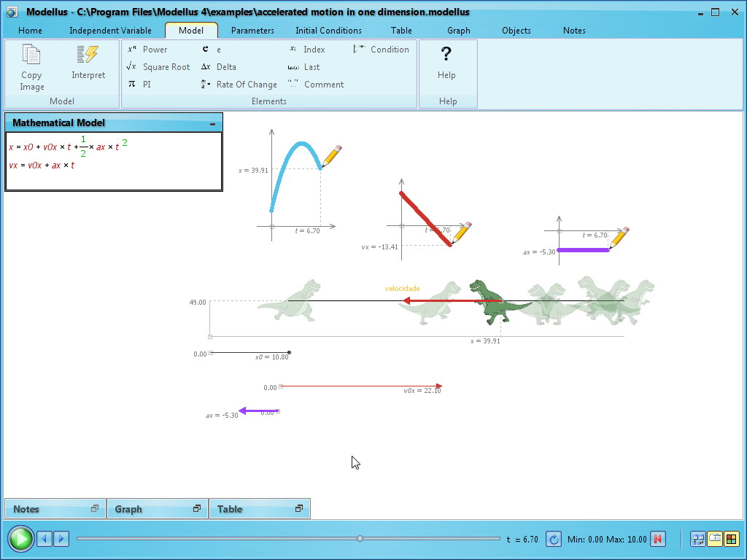Restore the Graph panel
This screenshot has width=747, height=560.
pyautogui.click(x=197, y=508)
